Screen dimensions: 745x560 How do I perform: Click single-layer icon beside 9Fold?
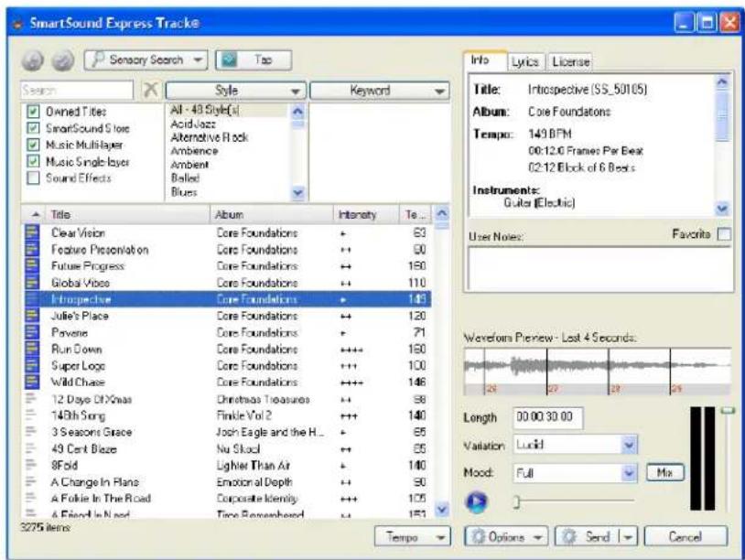31,465
